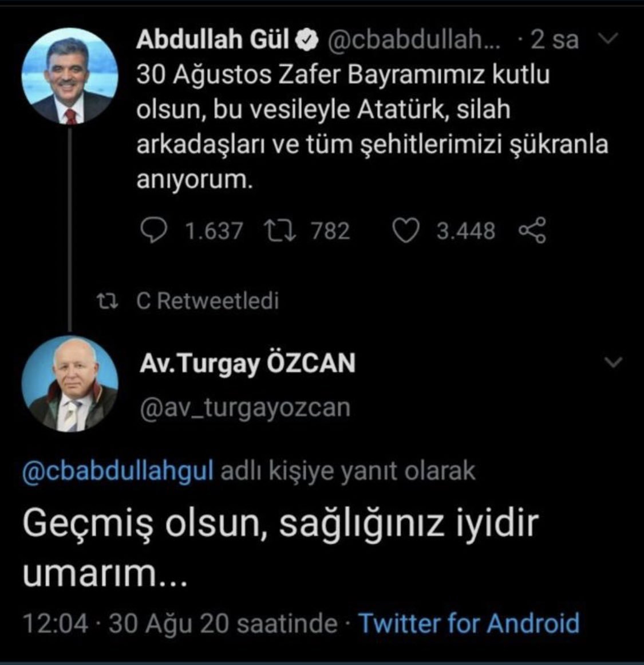Click the @av_turgayozcan handle
The height and width of the screenshot is (665, 644).
pos(244,407)
